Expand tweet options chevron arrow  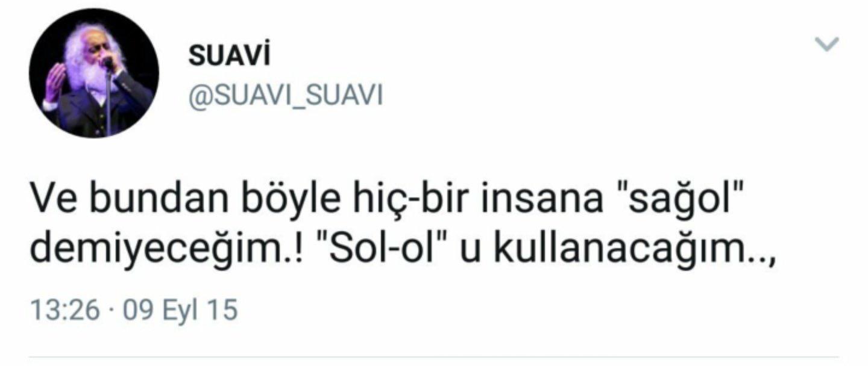coord(826,44)
